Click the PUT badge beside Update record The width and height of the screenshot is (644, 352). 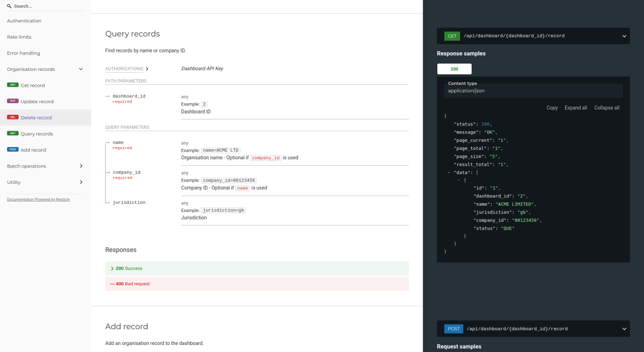click(x=12, y=101)
